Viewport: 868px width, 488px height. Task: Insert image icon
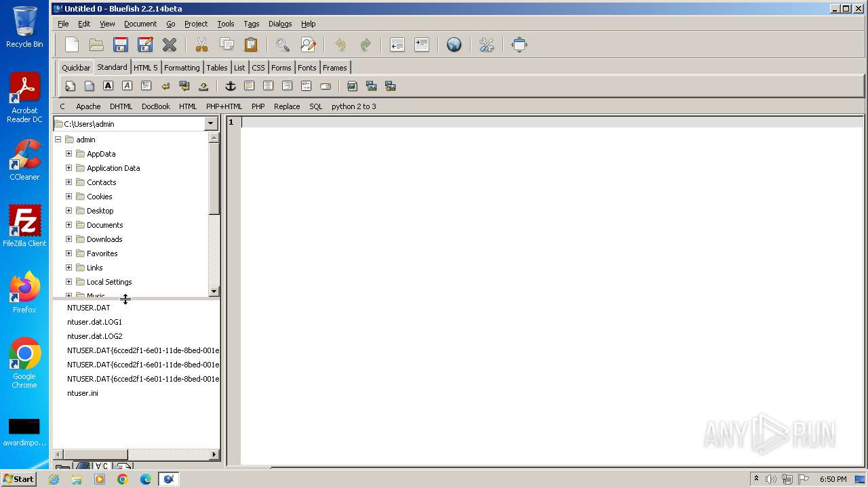tap(352, 86)
